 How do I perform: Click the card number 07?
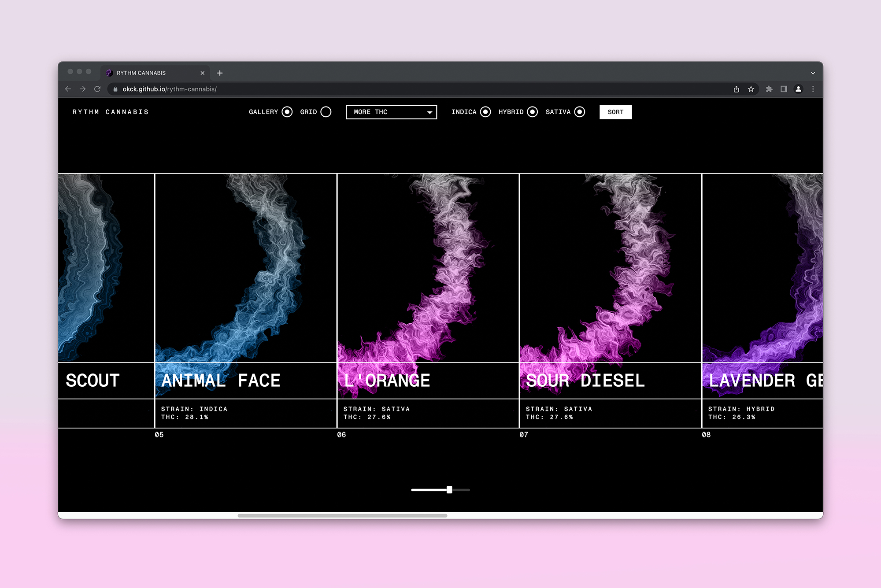(x=524, y=435)
